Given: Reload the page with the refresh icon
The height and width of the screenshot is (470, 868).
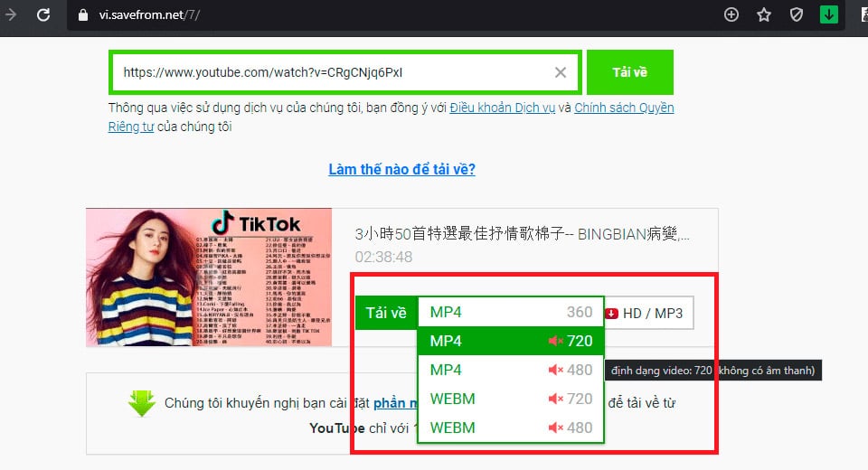Looking at the screenshot, I should [43, 15].
